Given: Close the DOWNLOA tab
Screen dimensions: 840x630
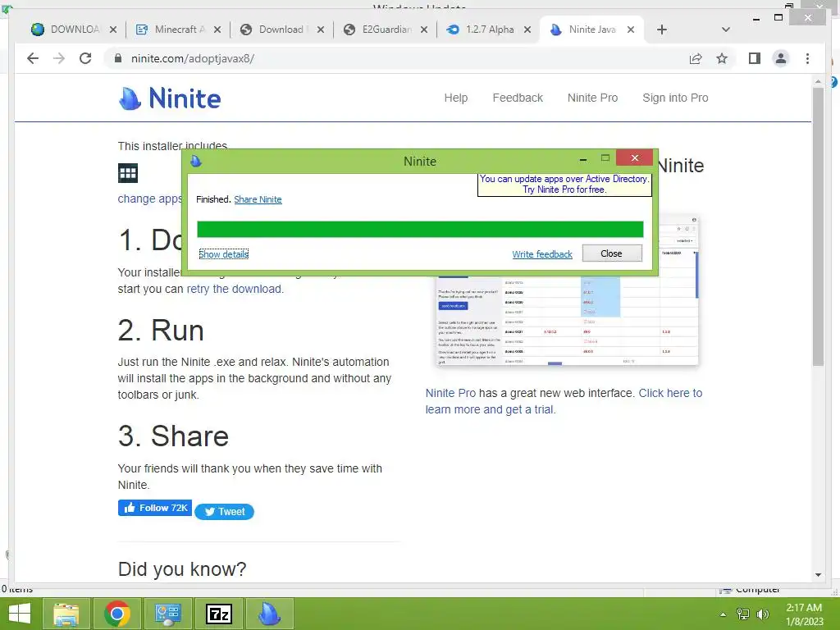Looking at the screenshot, I should pos(113,30).
